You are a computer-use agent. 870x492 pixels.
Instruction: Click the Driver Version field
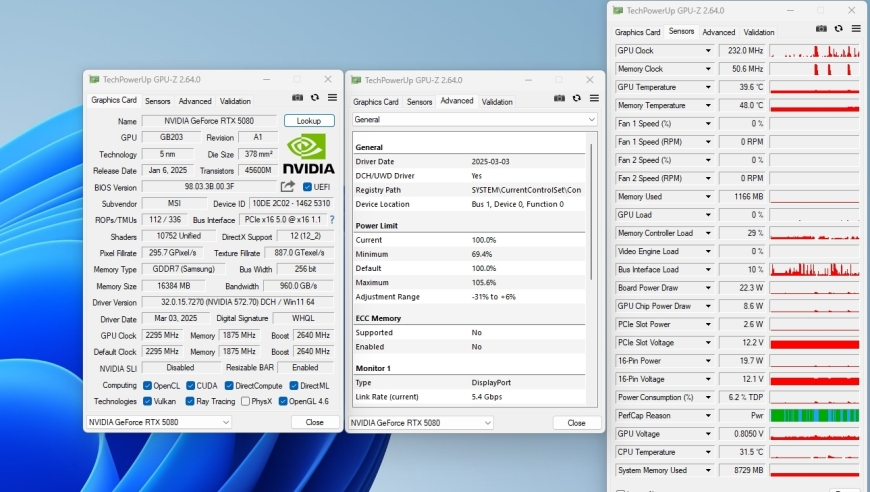tap(237, 302)
